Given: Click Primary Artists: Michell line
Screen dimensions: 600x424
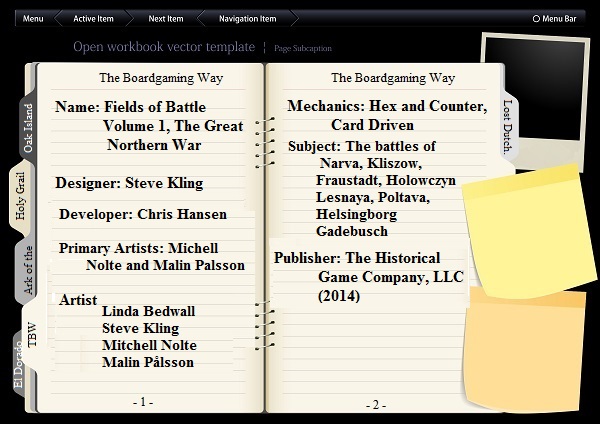Looking at the screenshot, I should click(139, 248).
